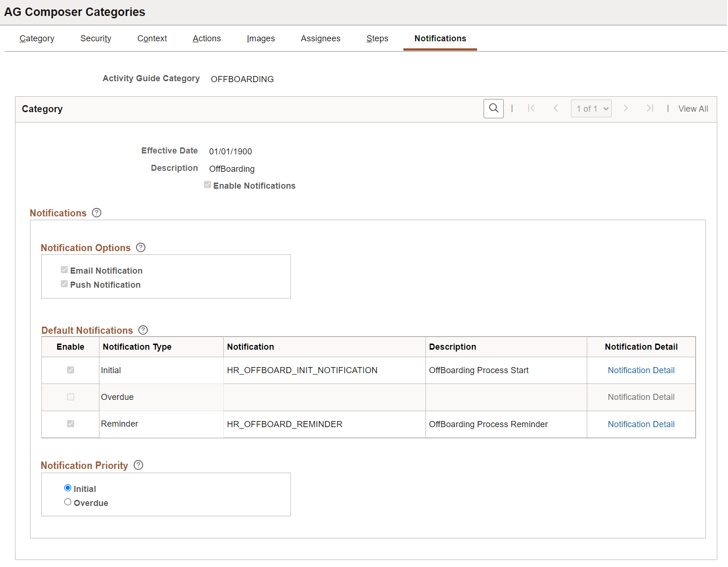728x567 pixels.
Task: Jump to the first Category row
Action: point(531,108)
